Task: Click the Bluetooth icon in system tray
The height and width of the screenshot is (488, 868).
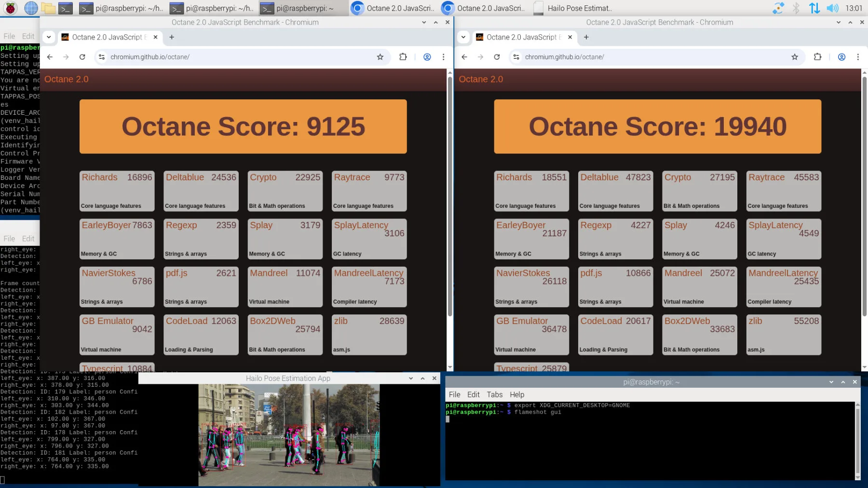Action: pos(796,8)
